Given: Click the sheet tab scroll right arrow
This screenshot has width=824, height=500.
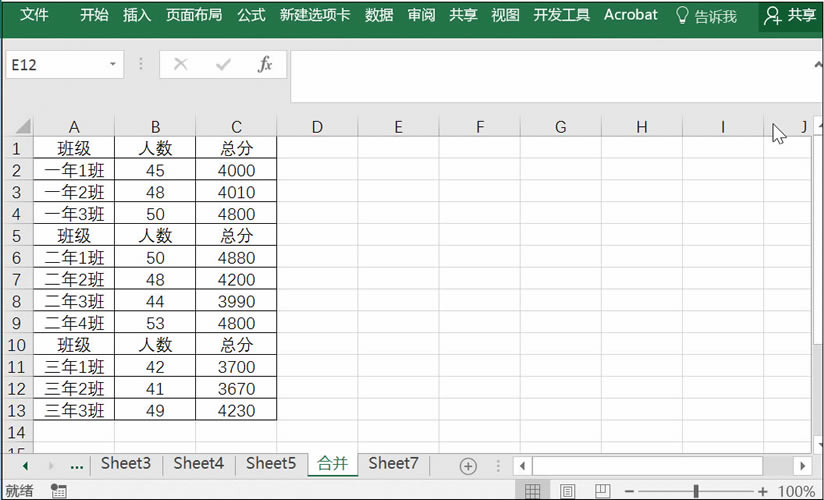Looking at the screenshot, I should click(x=50, y=465).
